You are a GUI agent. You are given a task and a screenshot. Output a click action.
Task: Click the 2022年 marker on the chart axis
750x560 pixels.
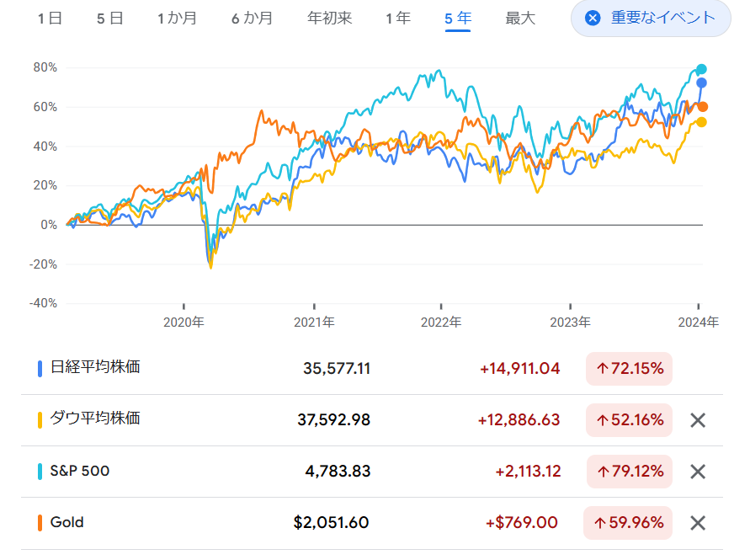(x=441, y=323)
